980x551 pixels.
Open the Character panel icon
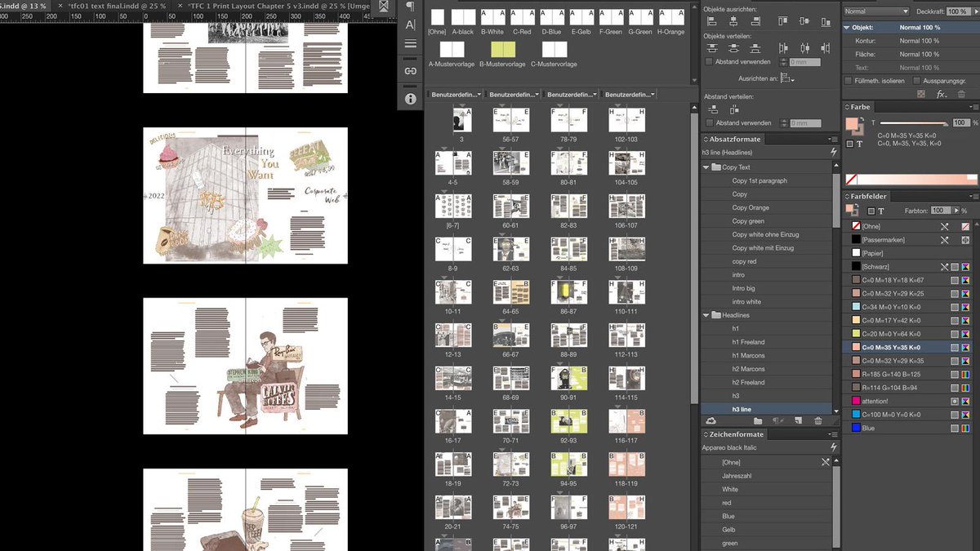(x=410, y=25)
